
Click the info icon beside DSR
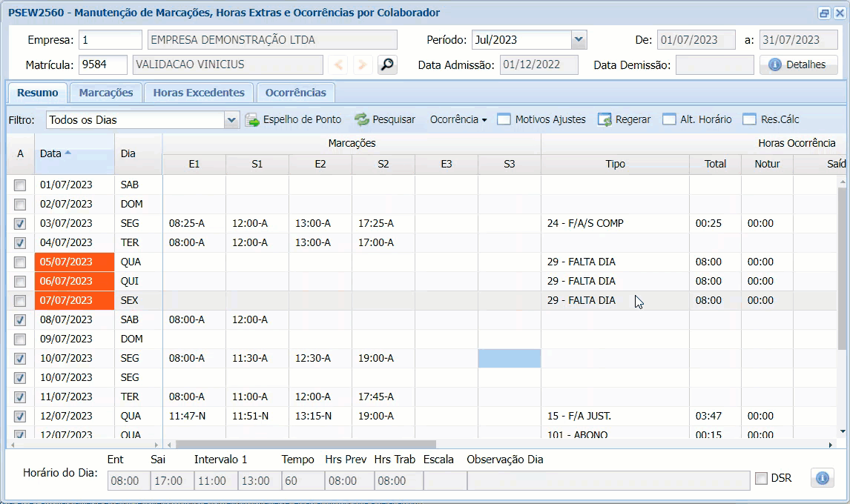point(822,478)
